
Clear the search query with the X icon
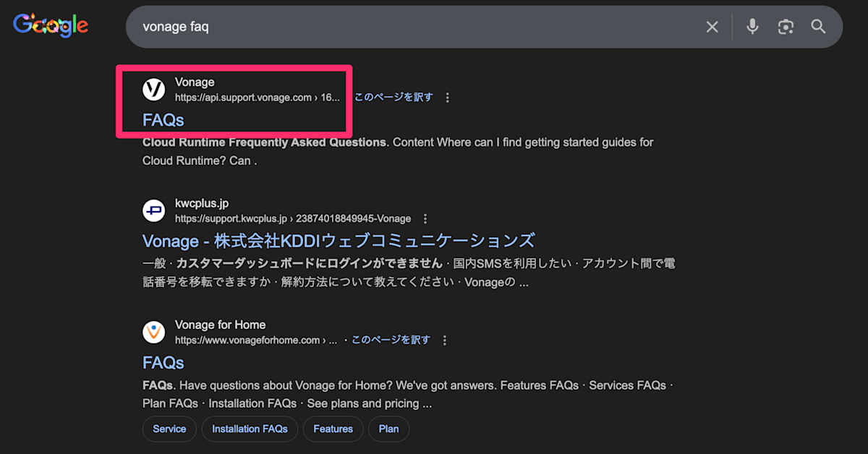click(712, 26)
